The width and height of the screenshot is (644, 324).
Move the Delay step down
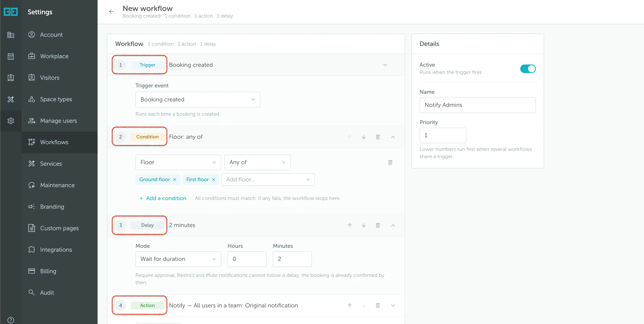coord(364,225)
